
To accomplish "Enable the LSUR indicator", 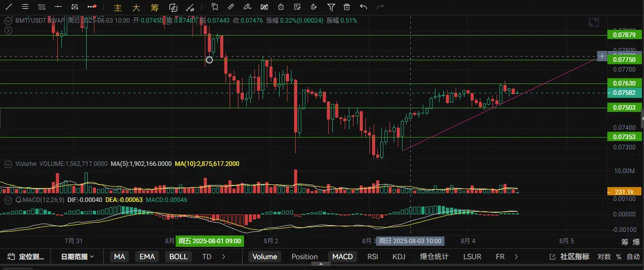I will click(472, 257).
